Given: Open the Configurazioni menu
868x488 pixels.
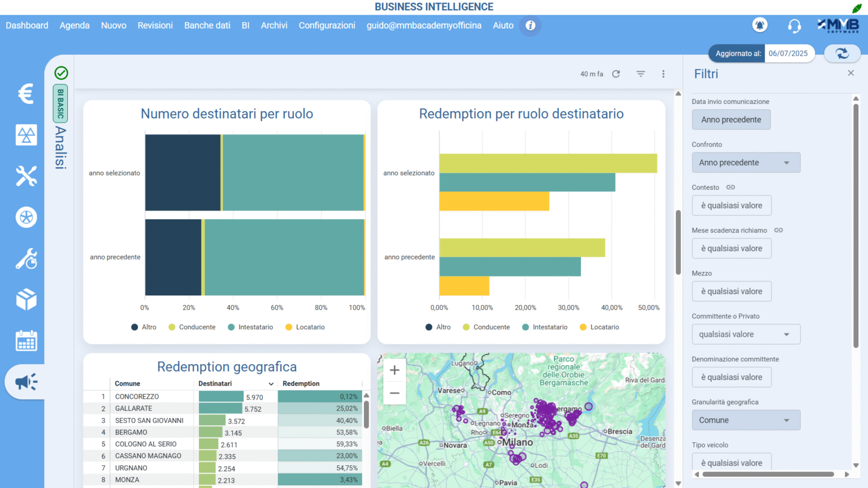Looking at the screenshot, I should click(x=327, y=25).
